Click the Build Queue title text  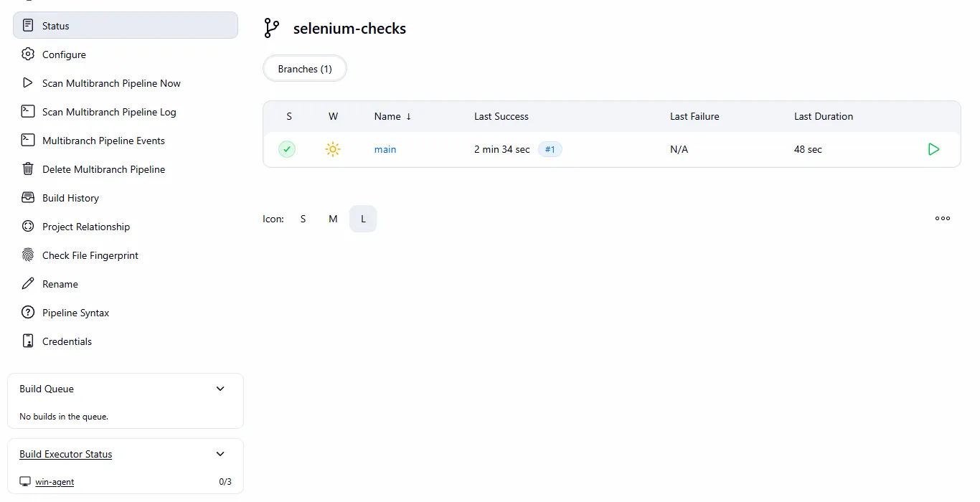(x=47, y=389)
